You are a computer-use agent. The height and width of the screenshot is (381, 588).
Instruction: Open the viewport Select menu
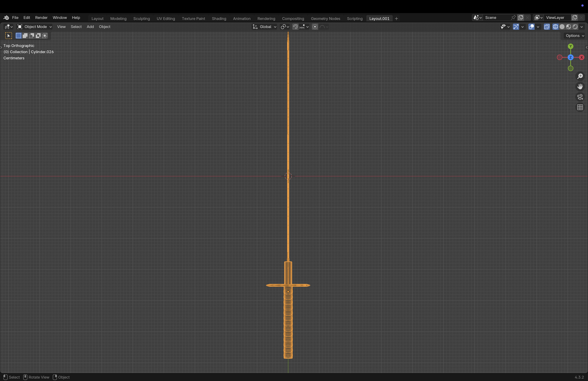76,27
